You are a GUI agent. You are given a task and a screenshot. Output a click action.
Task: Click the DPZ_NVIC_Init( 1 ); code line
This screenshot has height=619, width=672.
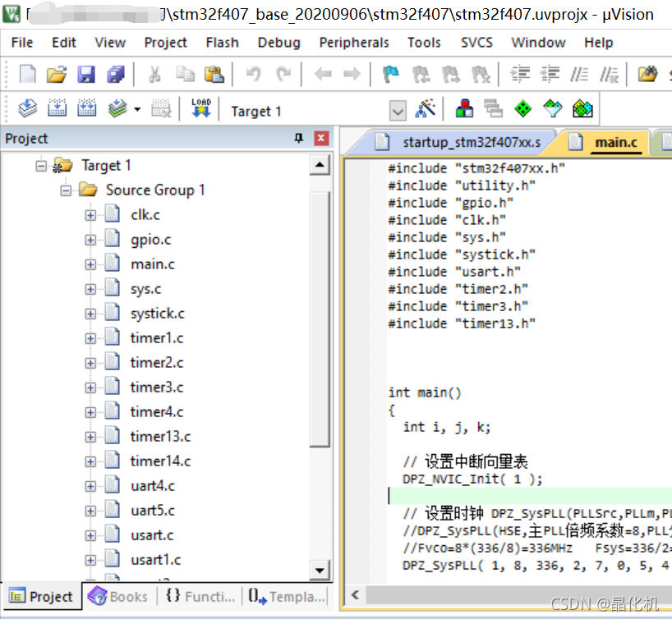click(x=472, y=479)
